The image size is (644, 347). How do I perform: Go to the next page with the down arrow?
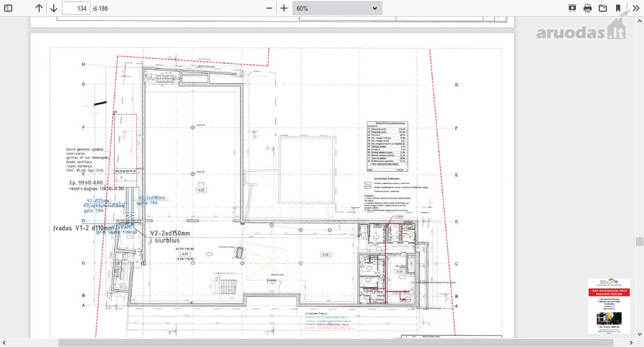(x=54, y=8)
